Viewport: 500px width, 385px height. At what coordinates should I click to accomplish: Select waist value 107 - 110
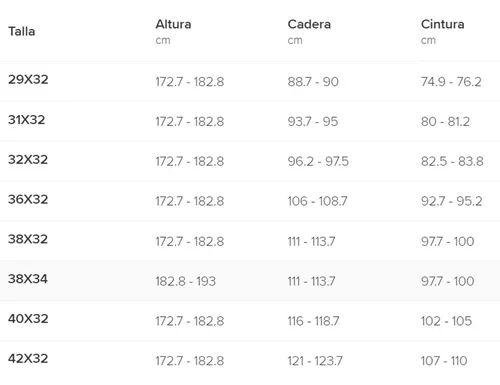pyautogui.click(x=444, y=361)
